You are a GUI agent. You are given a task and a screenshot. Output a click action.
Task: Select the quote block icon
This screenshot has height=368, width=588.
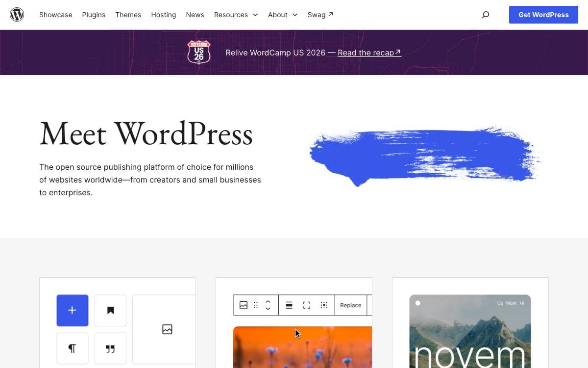(x=110, y=348)
